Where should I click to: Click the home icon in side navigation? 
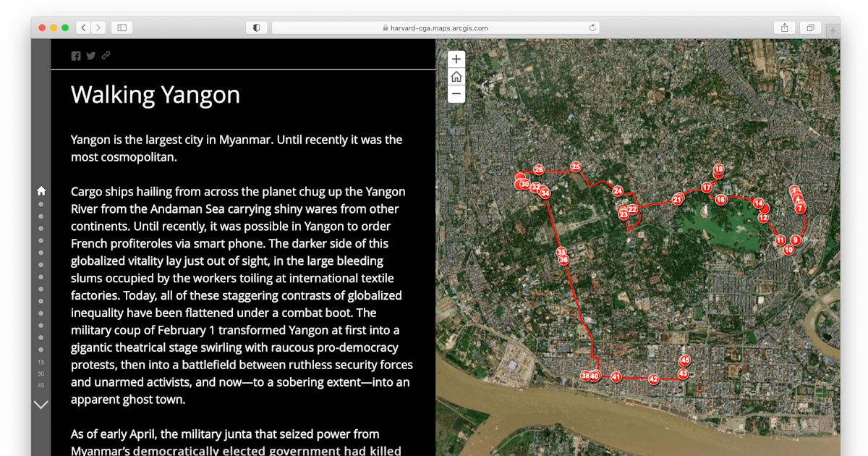coord(41,191)
